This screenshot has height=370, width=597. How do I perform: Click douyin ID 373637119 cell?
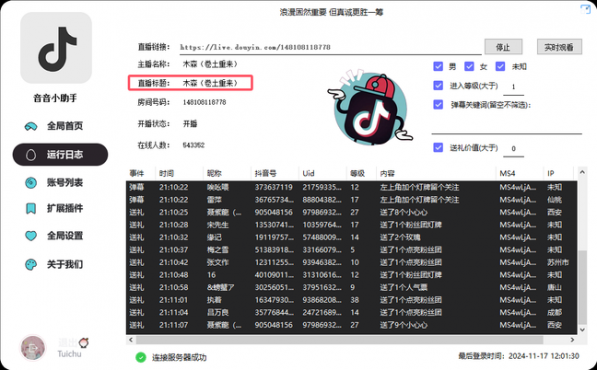point(274,187)
